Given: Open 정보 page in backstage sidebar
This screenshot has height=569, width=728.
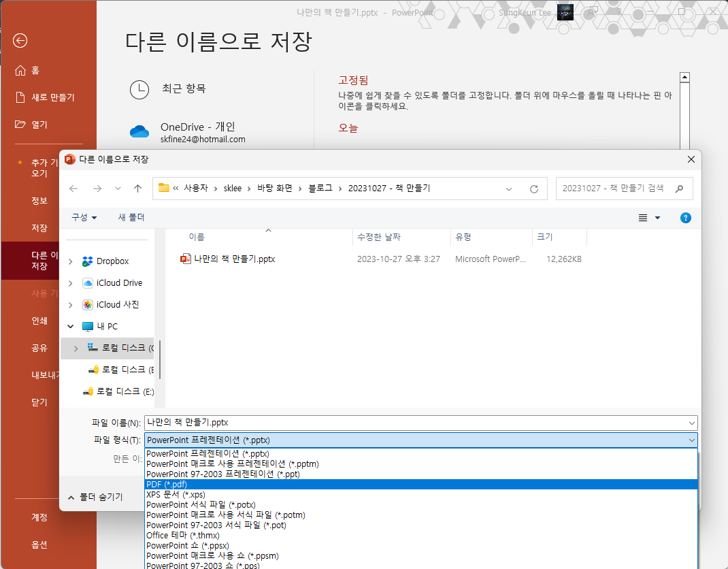Looking at the screenshot, I should (39, 201).
